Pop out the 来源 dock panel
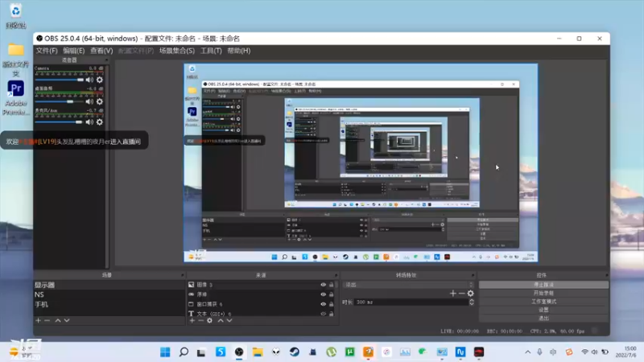644x362 pixels. 336,275
